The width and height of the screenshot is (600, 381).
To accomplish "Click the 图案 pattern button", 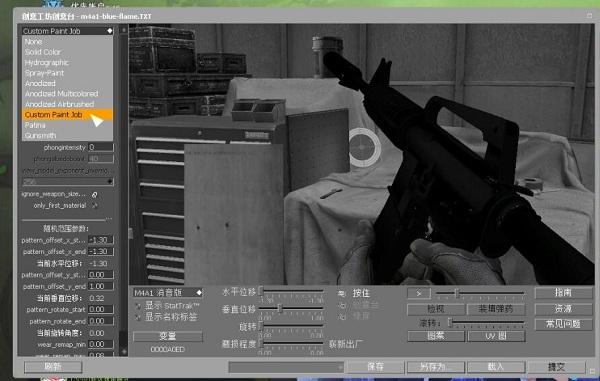I will (x=436, y=336).
